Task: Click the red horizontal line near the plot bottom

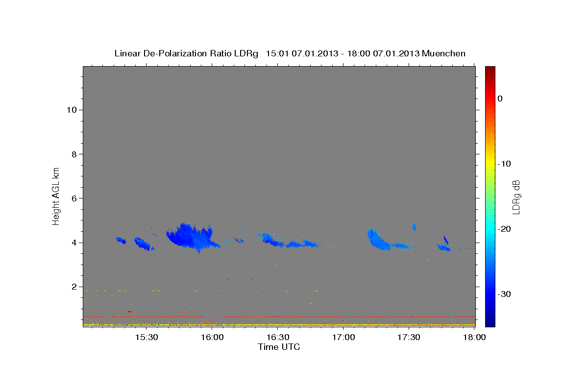Action: click(279, 317)
